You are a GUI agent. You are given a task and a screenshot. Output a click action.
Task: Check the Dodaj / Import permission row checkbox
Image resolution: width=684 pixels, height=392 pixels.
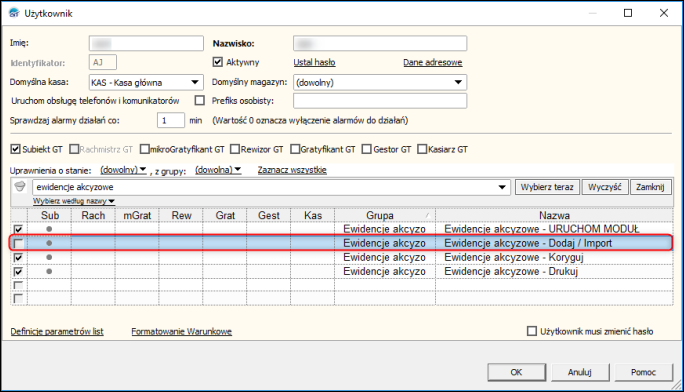pyautogui.click(x=18, y=243)
